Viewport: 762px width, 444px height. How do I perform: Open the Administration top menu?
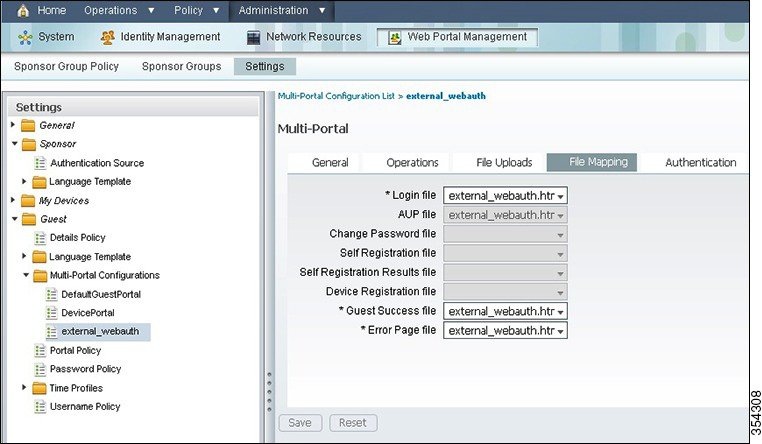click(281, 10)
